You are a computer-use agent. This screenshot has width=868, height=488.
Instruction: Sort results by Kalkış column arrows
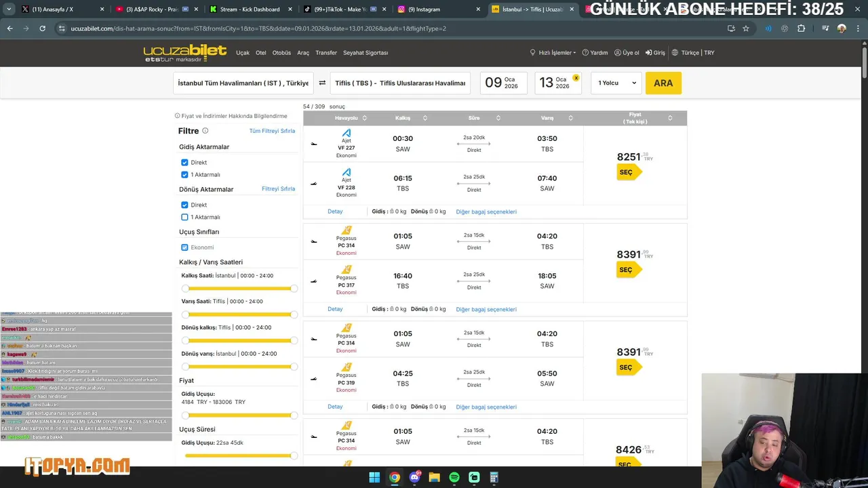click(425, 118)
